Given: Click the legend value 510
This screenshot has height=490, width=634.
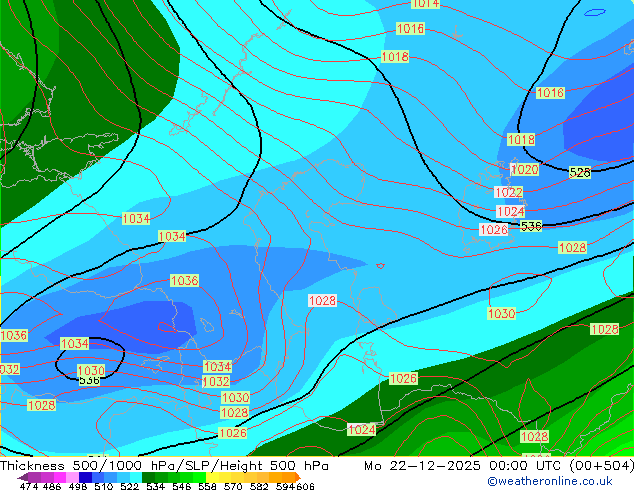Looking at the screenshot, I should [104, 486].
